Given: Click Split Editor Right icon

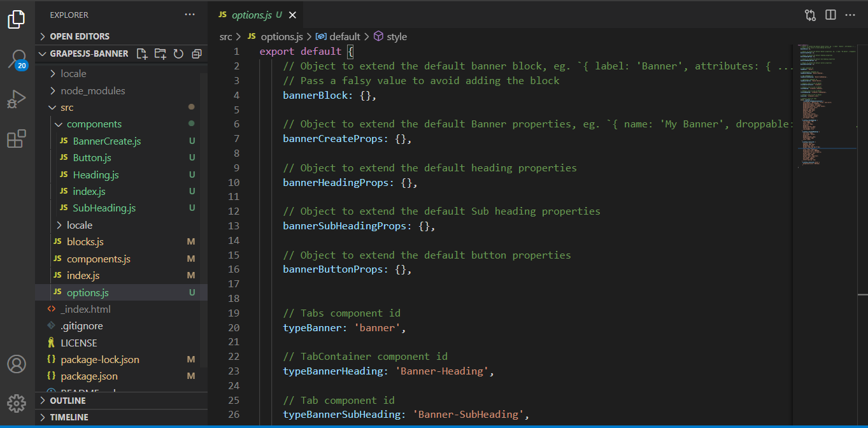Looking at the screenshot, I should (x=830, y=15).
